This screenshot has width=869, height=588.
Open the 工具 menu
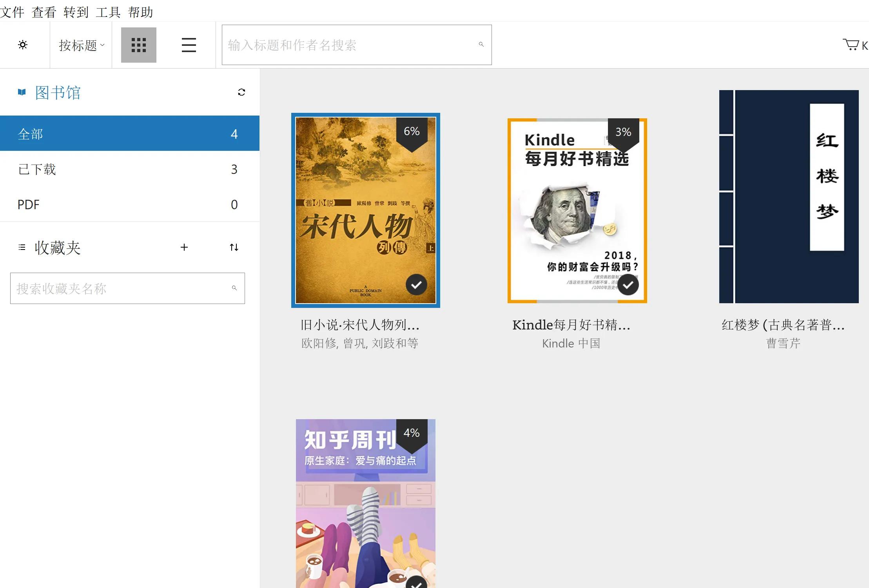(108, 12)
